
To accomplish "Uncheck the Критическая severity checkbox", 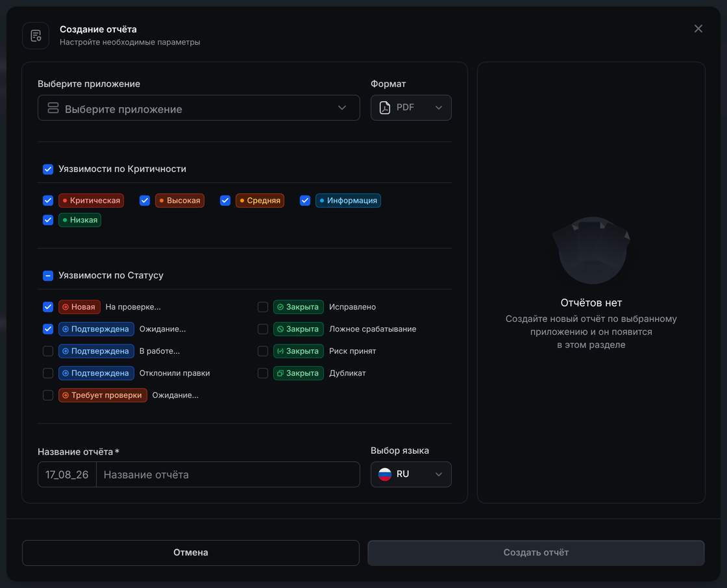I will 48,201.
